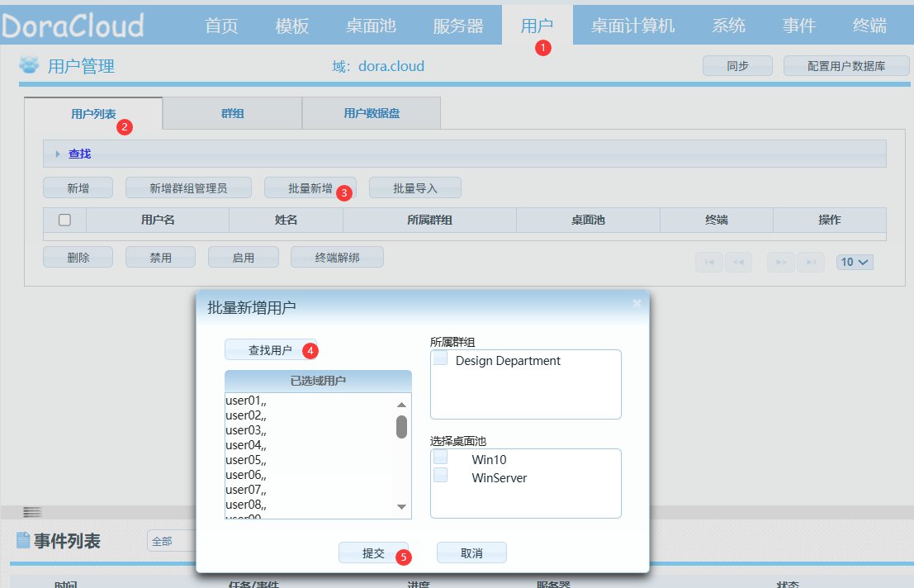Check the Design Department group checkbox
914x588 pixels.
[x=441, y=358]
